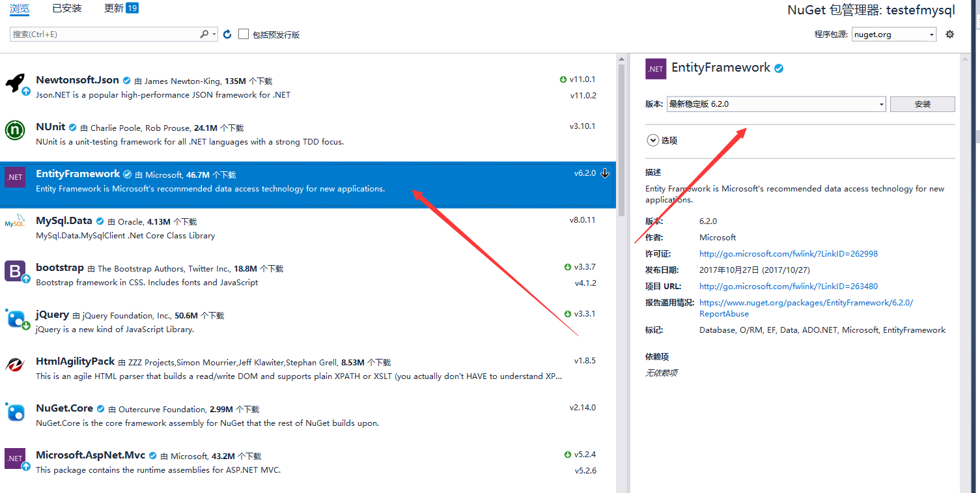Click the verified badge beside the EntityFramework detail title
The width and height of the screenshot is (980, 493).
point(778,68)
